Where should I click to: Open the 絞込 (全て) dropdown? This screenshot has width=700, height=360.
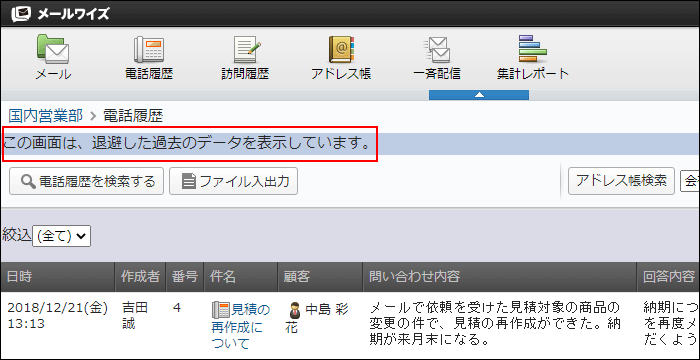[x=62, y=236]
